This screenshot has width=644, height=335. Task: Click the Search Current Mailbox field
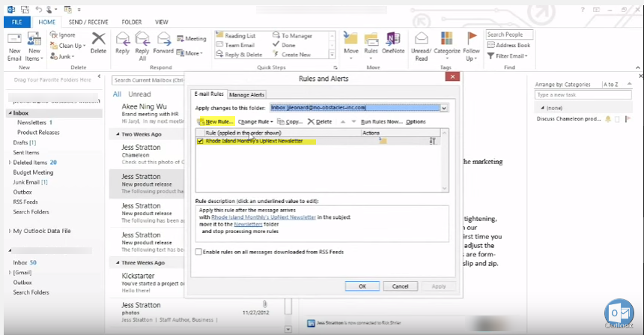click(148, 80)
